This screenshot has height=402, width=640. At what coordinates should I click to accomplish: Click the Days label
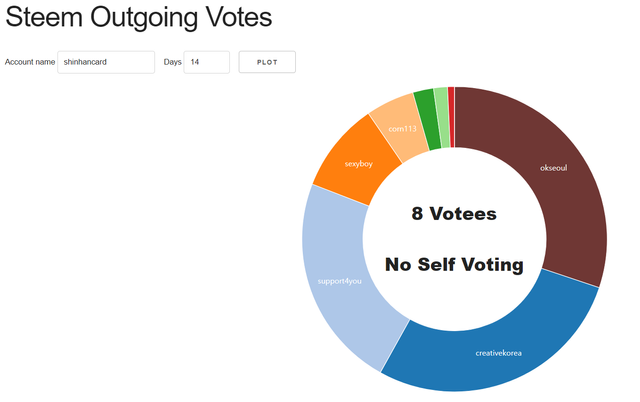coord(173,62)
